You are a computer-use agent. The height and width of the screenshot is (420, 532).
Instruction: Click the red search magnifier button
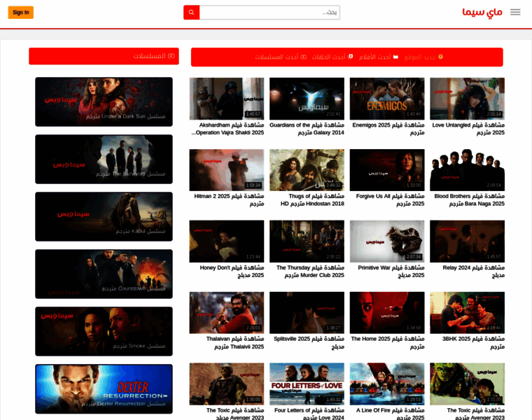tap(191, 13)
